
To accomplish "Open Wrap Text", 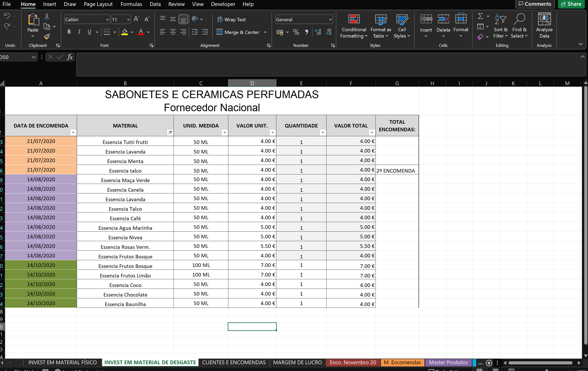I will point(232,19).
